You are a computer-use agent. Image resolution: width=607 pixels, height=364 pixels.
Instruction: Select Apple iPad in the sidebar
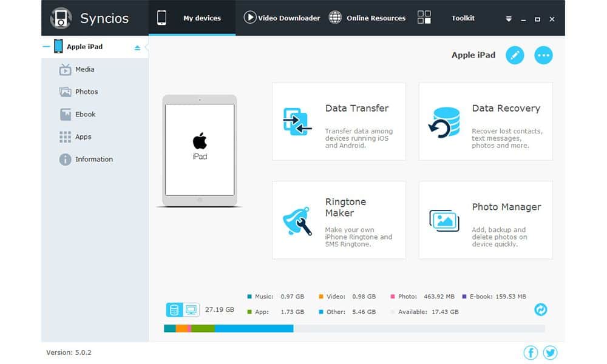click(x=95, y=47)
